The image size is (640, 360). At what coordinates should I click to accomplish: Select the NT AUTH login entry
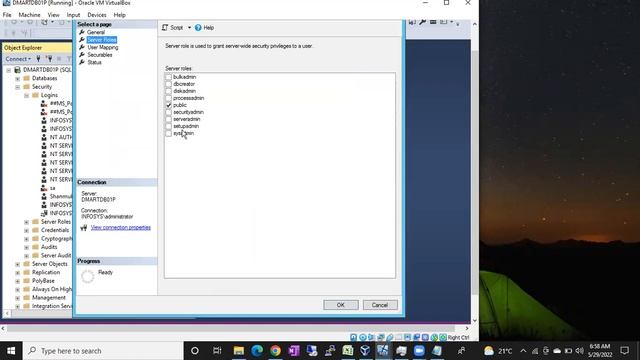click(60, 137)
